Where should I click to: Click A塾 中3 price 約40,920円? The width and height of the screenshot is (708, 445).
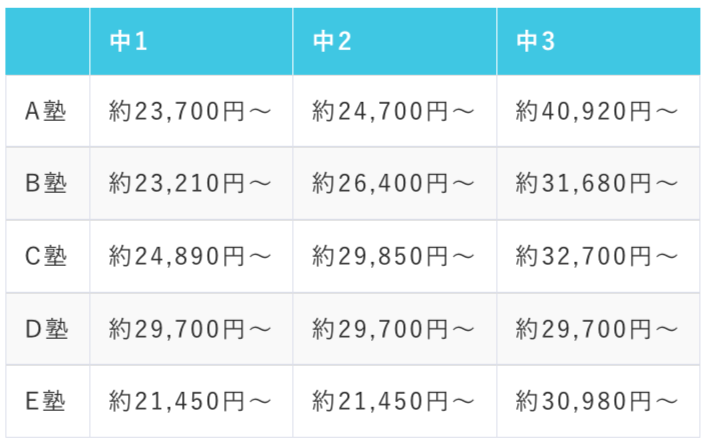597,111
